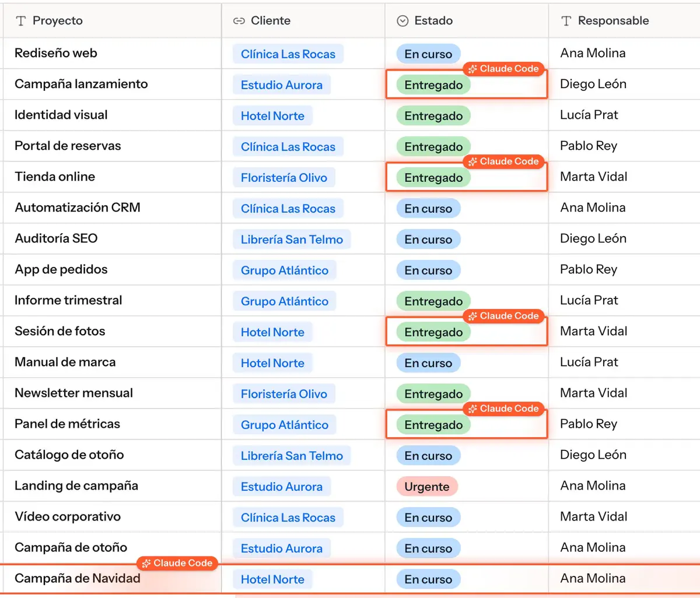Click the relation icon beside the Cliente header
The width and height of the screenshot is (700, 598).
tap(239, 21)
